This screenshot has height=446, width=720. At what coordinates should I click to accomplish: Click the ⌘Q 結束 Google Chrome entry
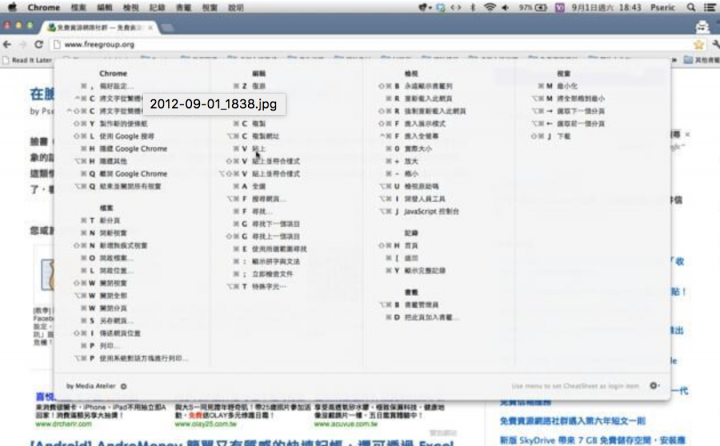tap(124, 174)
